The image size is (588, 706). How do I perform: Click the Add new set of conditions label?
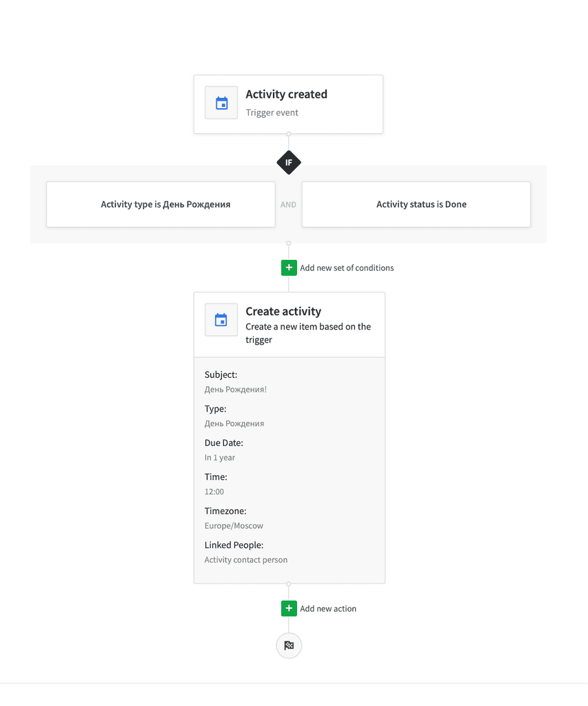pos(347,268)
